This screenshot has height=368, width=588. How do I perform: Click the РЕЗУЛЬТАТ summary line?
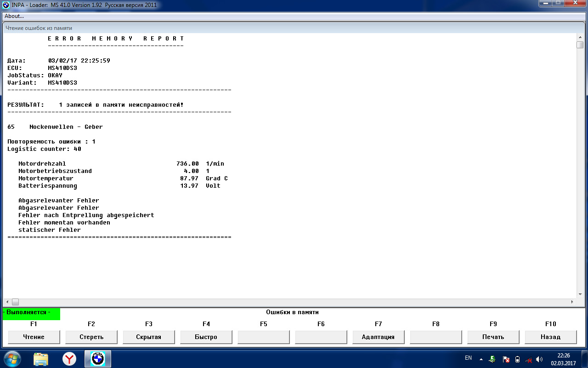(96, 105)
